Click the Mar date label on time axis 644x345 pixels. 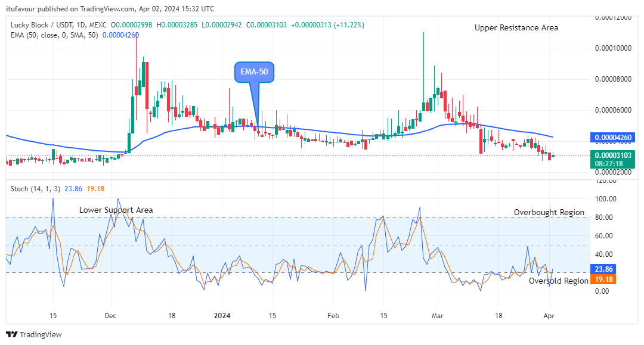click(438, 316)
